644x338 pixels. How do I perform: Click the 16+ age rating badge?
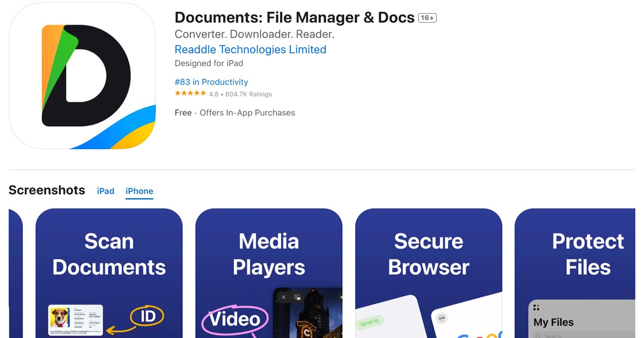(x=427, y=18)
